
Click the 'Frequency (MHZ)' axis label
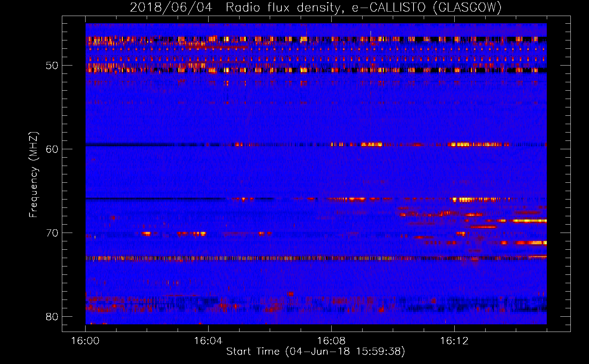[33, 175]
